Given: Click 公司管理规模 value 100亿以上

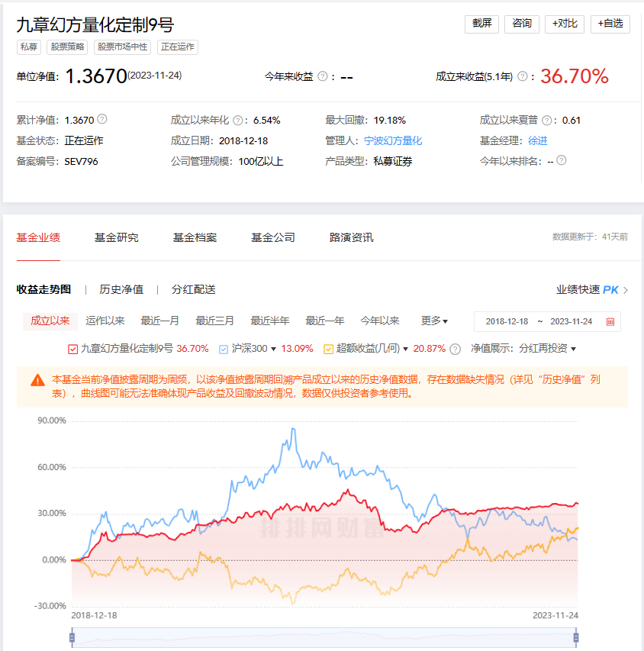Looking at the screenshot, I should point(261,162).
